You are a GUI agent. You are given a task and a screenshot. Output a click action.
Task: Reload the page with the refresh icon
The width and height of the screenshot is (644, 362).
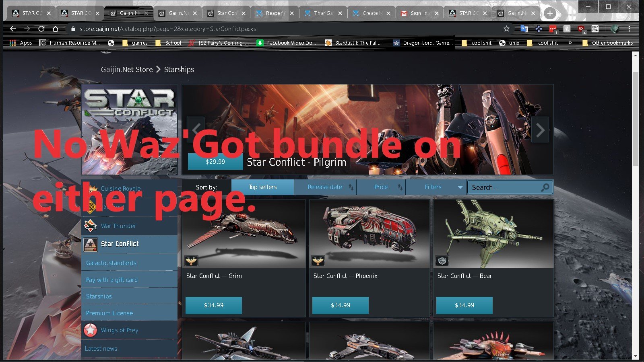tap(41, 29)
